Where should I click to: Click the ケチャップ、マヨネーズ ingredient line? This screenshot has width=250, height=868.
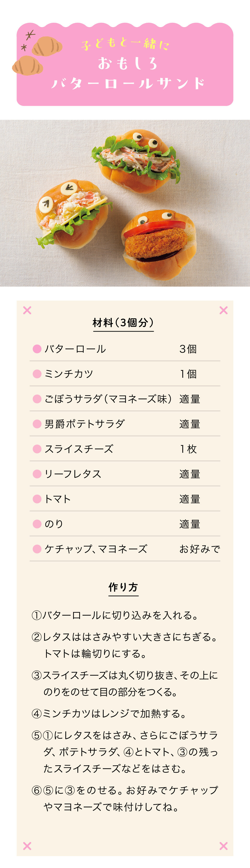pos(125,549)
